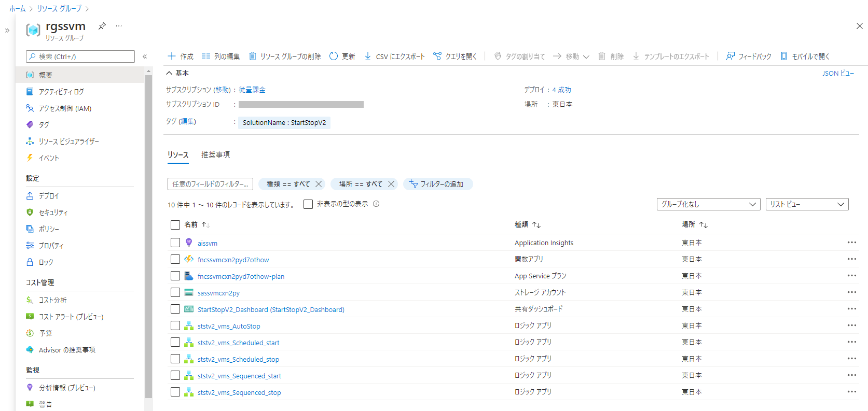
Task: Click the セキュリティ shield icon
Action: [x=30, y=212]
